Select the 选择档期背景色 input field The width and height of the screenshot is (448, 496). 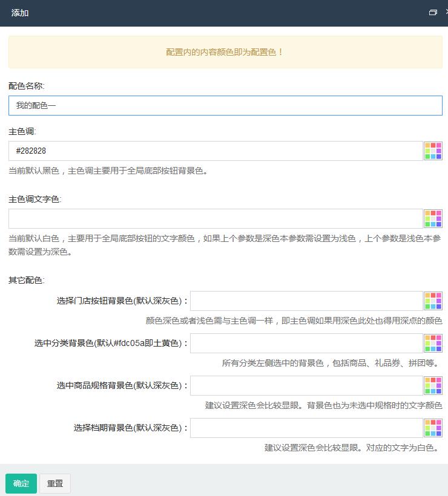click(306, 428)
